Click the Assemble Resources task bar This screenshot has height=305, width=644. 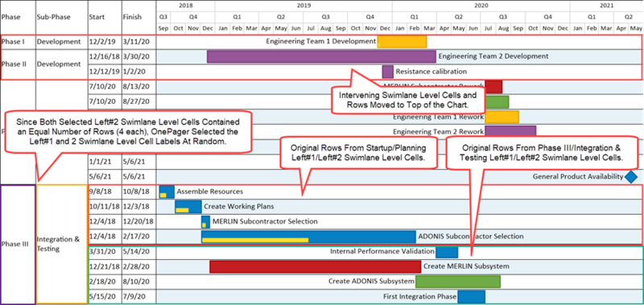pyautogui.click(x=167, y=192)
